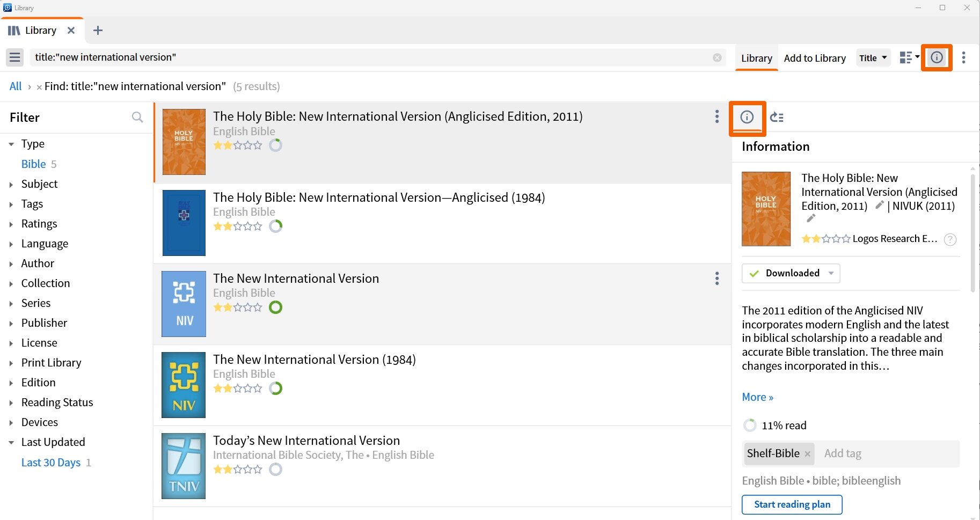
Task: Open the second icon beside the Information tab
Action: point(777,117)
